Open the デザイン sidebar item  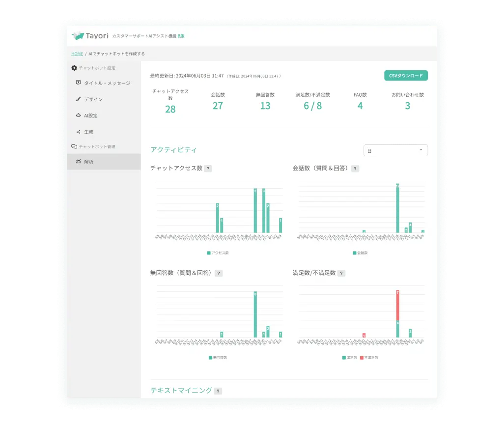click(x=93, y=99)
